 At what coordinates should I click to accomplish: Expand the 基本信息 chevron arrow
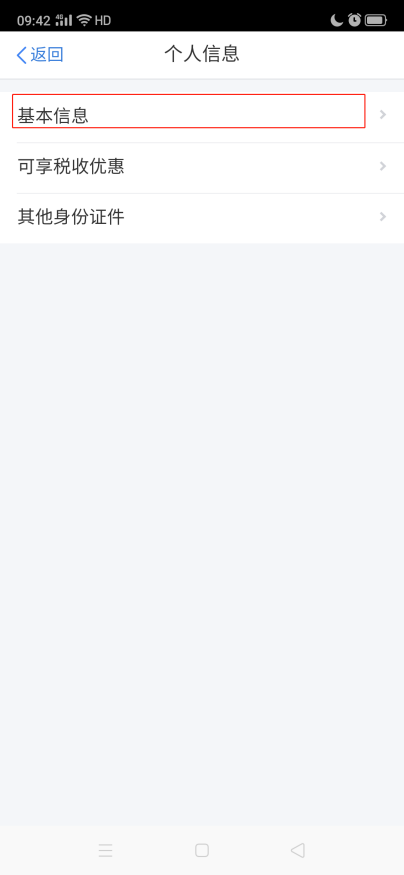[383, 114]
